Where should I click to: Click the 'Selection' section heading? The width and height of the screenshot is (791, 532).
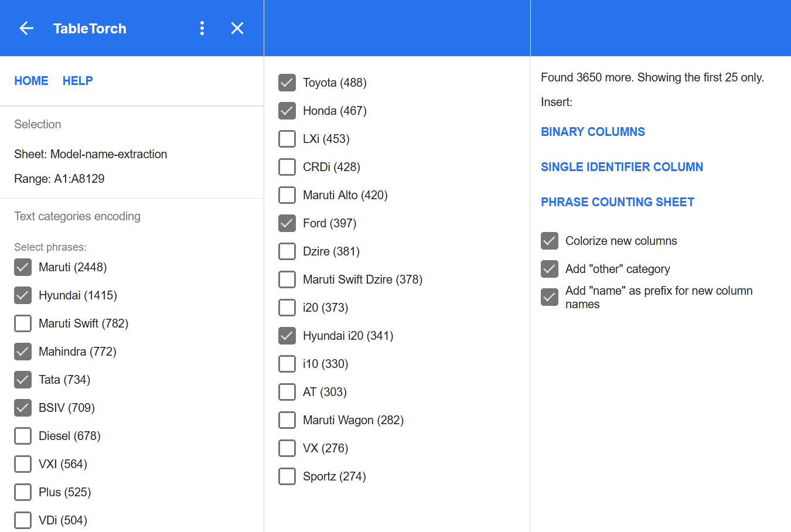click(x=37, y=124)
